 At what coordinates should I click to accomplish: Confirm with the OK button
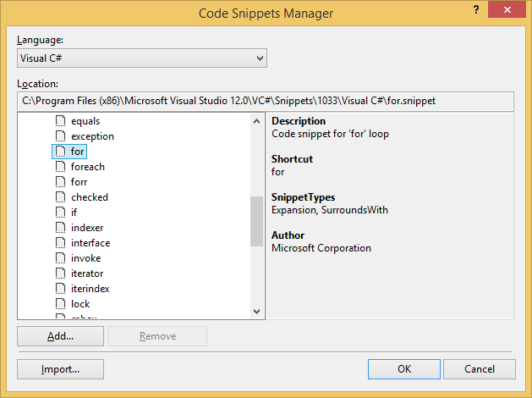[404, 369]
